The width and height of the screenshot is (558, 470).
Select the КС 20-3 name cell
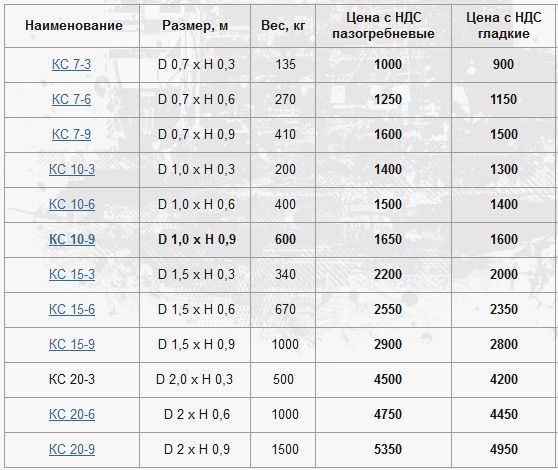click(x=72, y=379)
